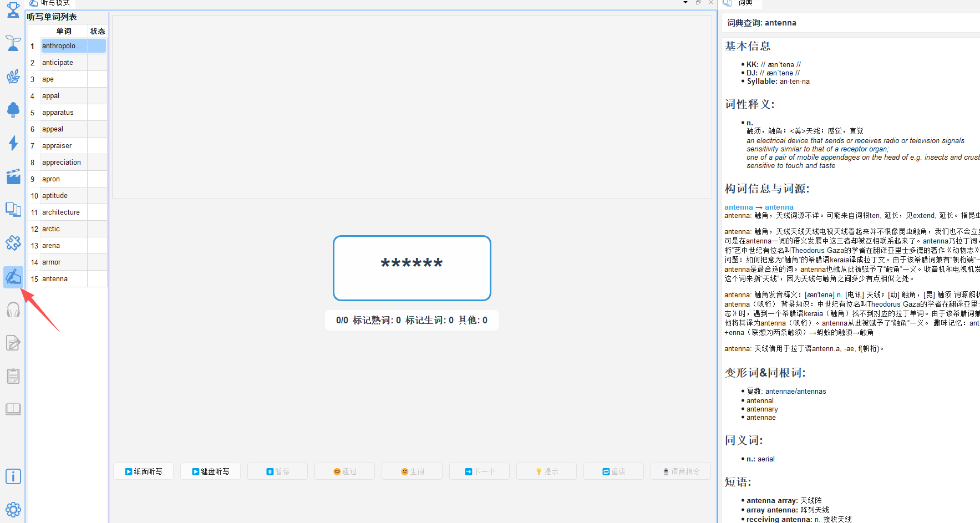Select word row anthropolo… in list
This screenshot has height=523, width=980.
(68, 46)
